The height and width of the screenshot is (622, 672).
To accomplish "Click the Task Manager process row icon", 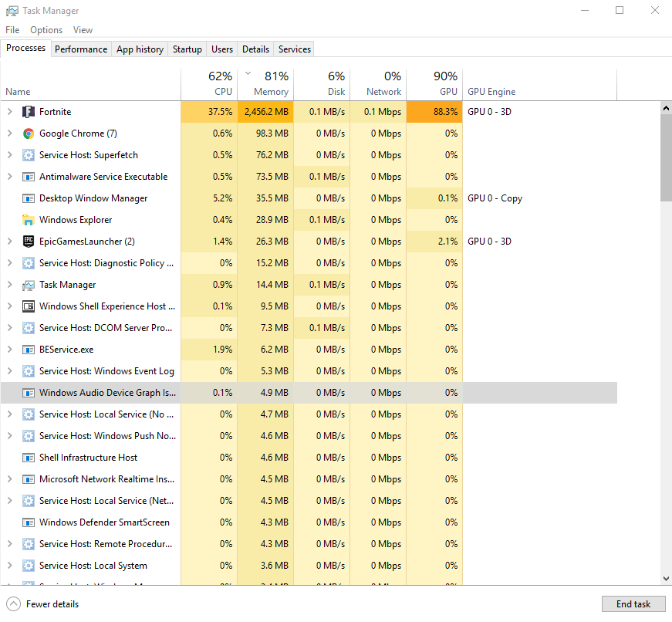I will 29,285.
